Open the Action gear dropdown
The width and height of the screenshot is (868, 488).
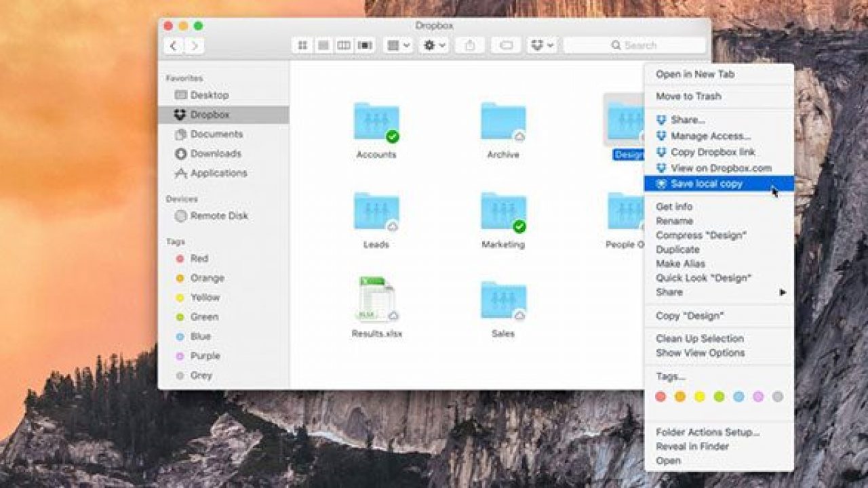(x=433, y=45)
